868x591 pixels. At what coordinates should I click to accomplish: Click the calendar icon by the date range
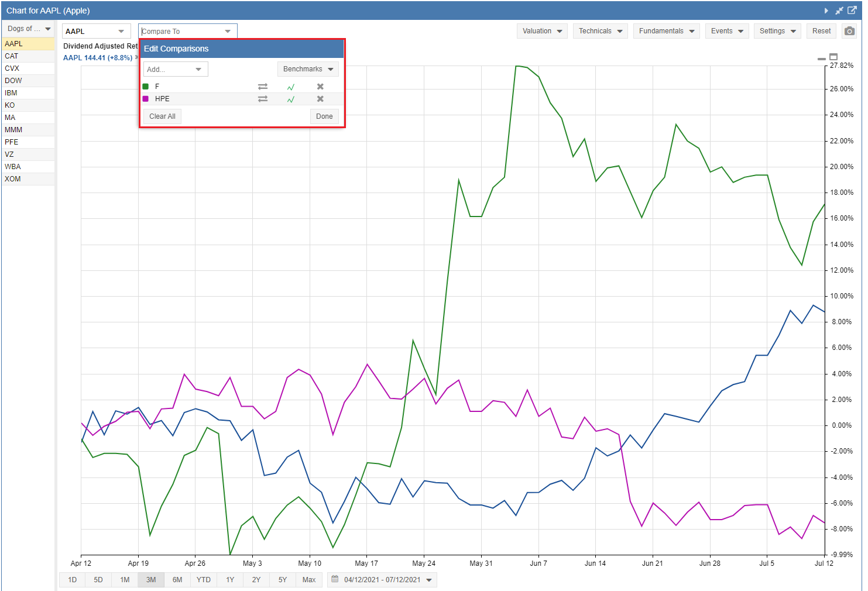point(335,579)
